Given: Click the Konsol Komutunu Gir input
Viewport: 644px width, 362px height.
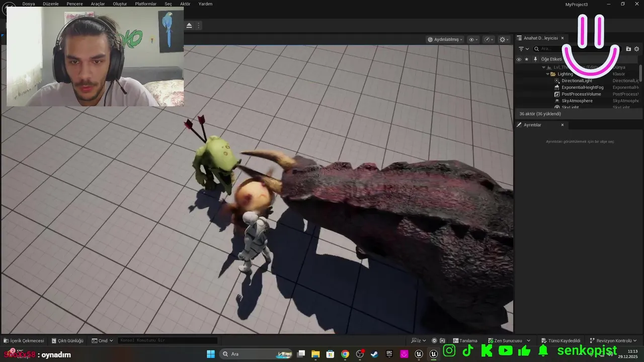Looking at the screenshot, I should point(168,341).
